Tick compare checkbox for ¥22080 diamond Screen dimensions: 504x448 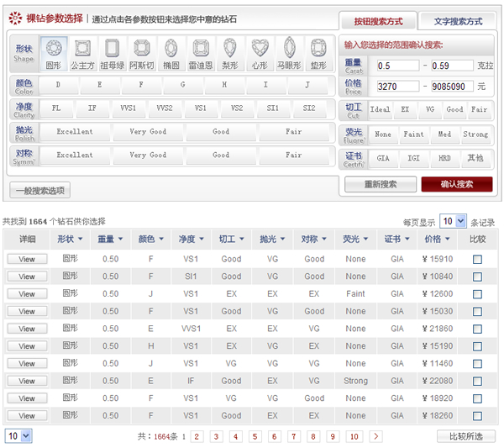tap(477, 381)
